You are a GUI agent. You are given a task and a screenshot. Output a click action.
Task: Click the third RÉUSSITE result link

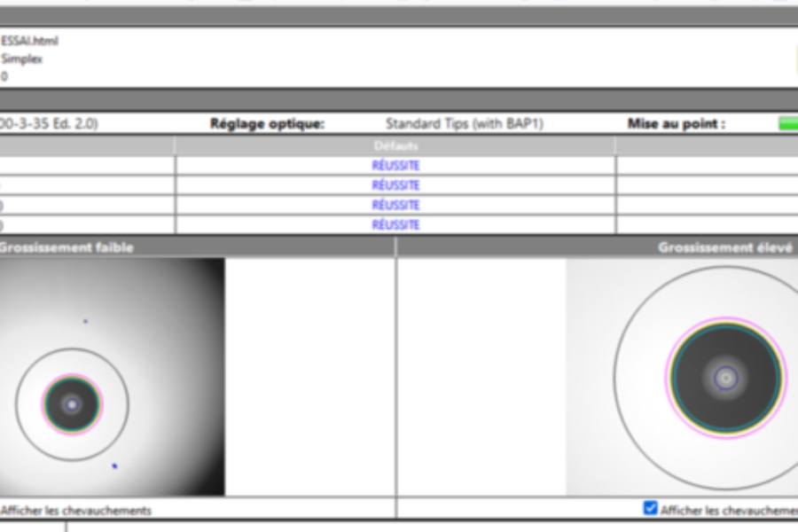point(395,205)
